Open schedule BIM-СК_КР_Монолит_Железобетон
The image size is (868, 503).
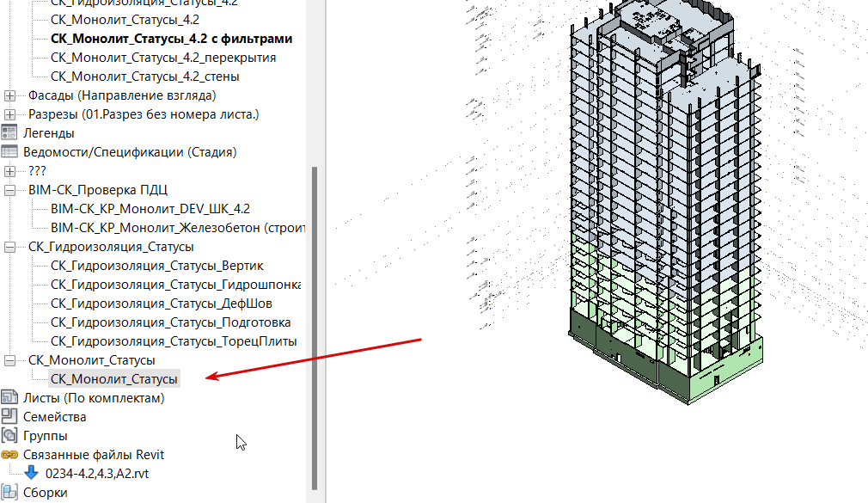coord(178,228)
